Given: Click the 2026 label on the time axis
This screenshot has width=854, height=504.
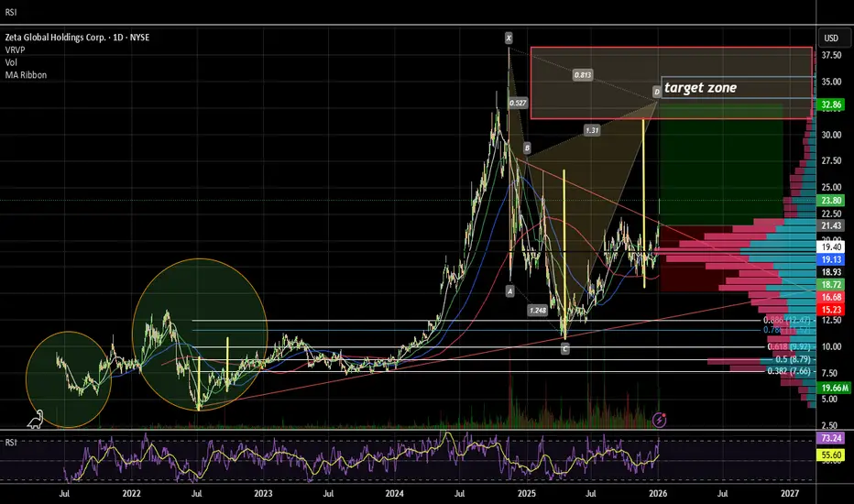Looking at the screenshot, I should (x=658, y=494).
